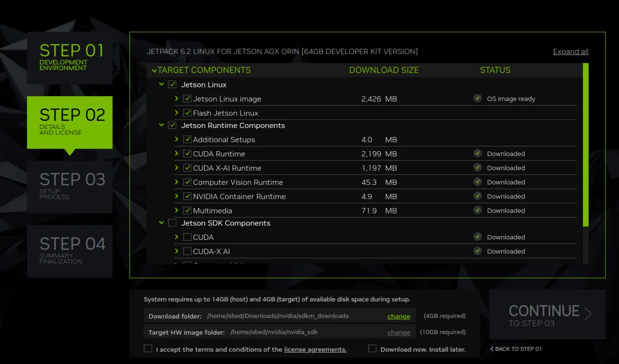This screenshot has width=619, height=364.
Task: Click the Computer Vision Runtime downloaded checkmark icon
Action: click(478, 182)
